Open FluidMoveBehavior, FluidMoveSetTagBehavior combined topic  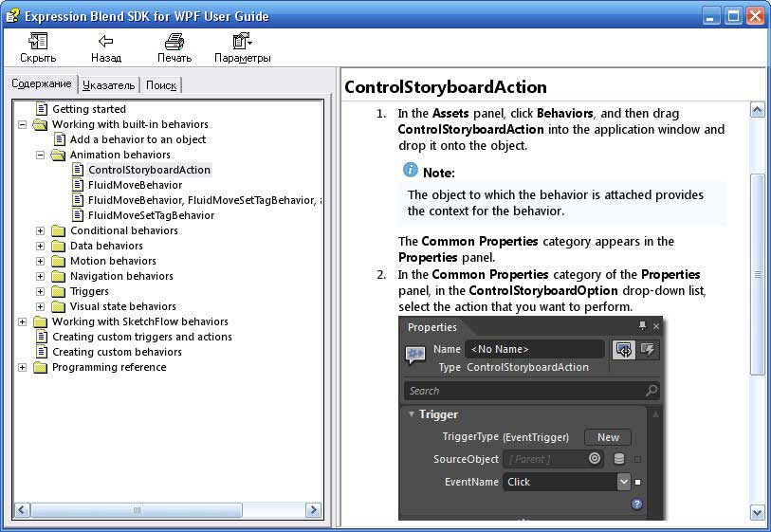[x=205, y=201]
